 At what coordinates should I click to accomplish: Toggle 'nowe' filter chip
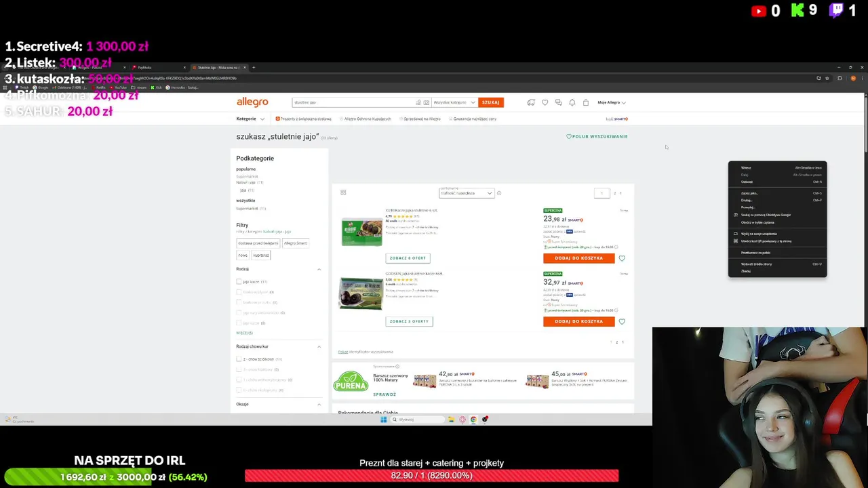(x=243, y=256)
